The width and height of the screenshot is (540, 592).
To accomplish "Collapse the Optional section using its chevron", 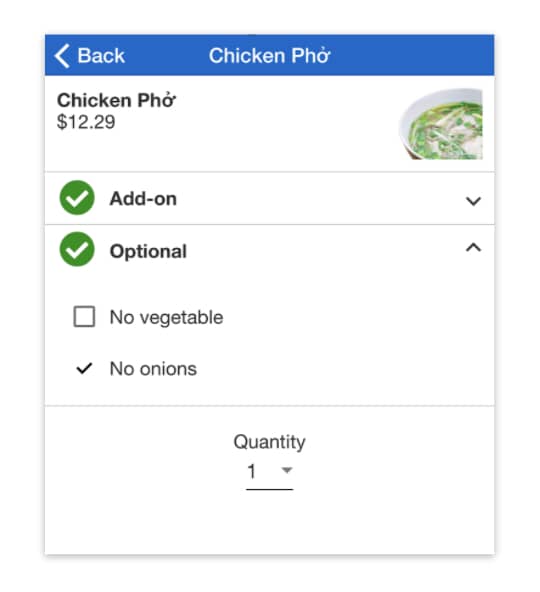I will [473, 247].
